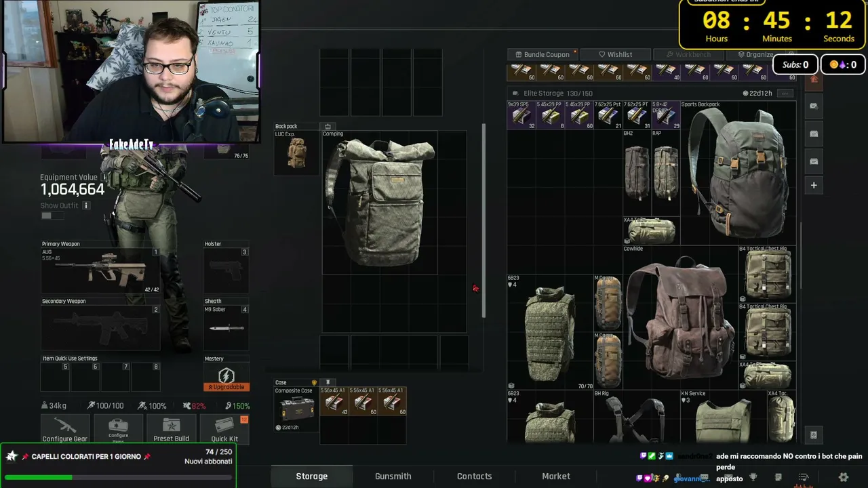Select the 5.8x42 ammo stack of 29
Viewport: 868px width, 488px height.
666,115
